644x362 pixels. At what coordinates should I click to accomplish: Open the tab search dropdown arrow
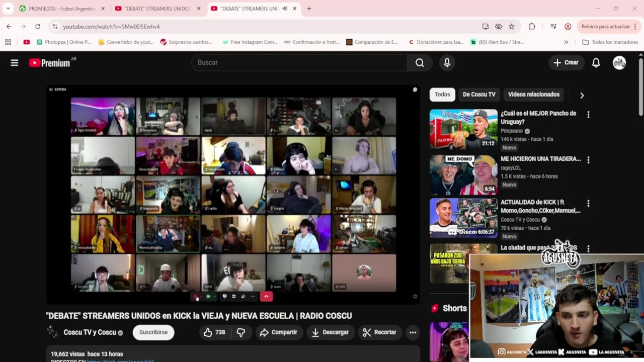tap(8, 9)
